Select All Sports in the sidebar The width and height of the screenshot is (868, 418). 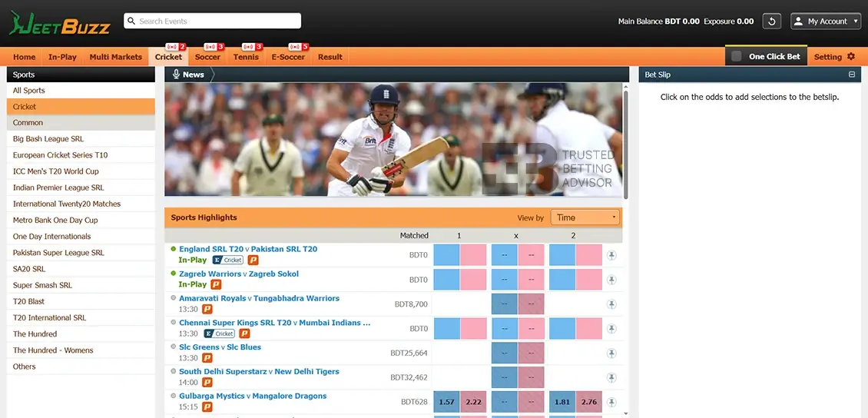81,90
